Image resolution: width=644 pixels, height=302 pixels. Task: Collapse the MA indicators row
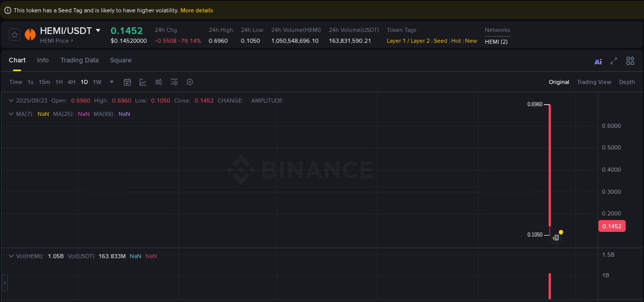tap(11, 114)
